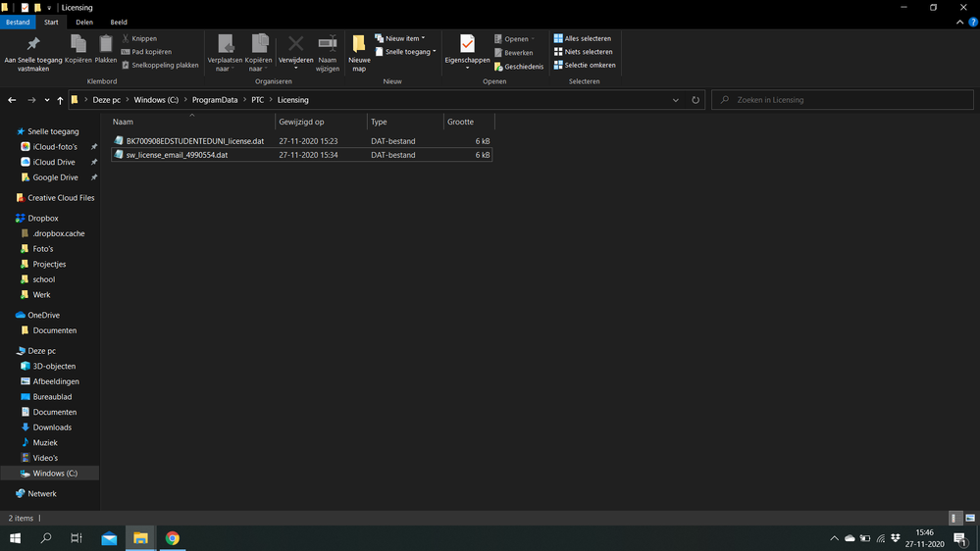Open Google Chrome from the taskbar

tap(173, 538)
